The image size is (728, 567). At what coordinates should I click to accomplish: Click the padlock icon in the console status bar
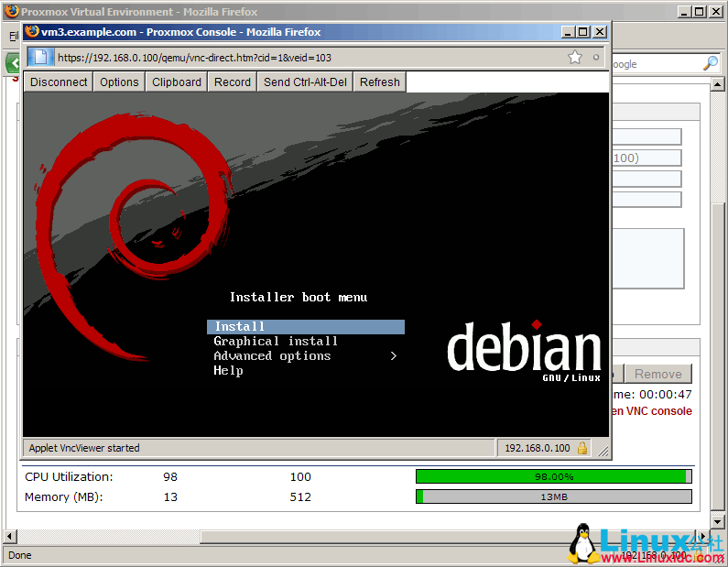point(582,448)
